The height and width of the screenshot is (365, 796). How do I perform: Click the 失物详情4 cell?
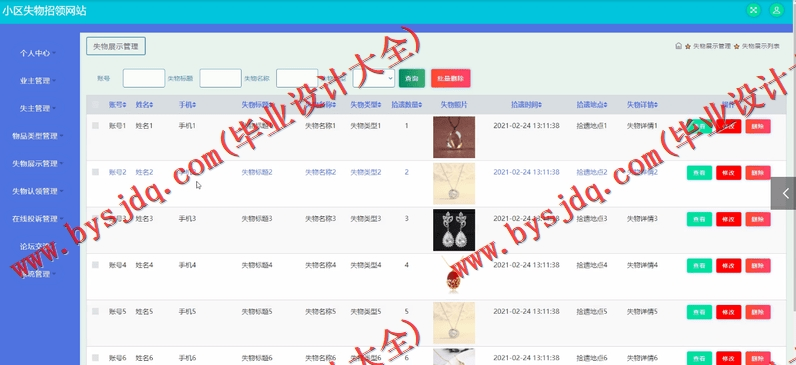[x=642, y=265]
